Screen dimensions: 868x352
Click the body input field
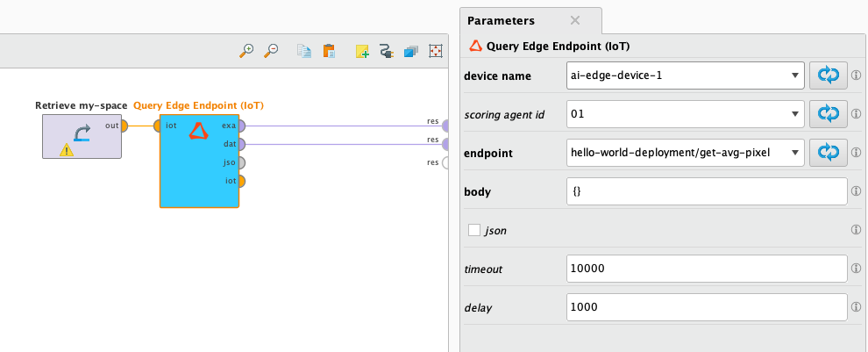click(706, 190)
